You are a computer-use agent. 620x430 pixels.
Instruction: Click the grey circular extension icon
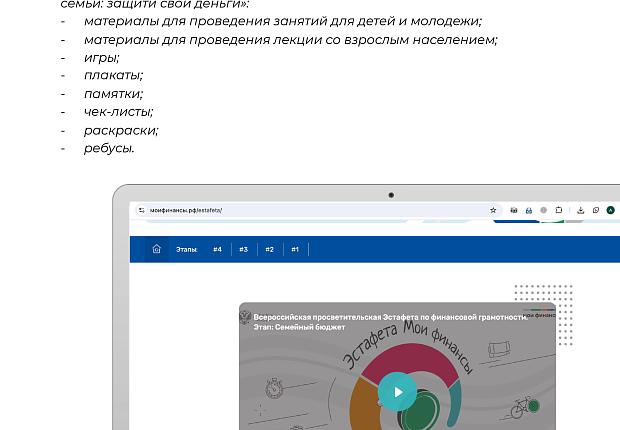[x=544, y=210]
